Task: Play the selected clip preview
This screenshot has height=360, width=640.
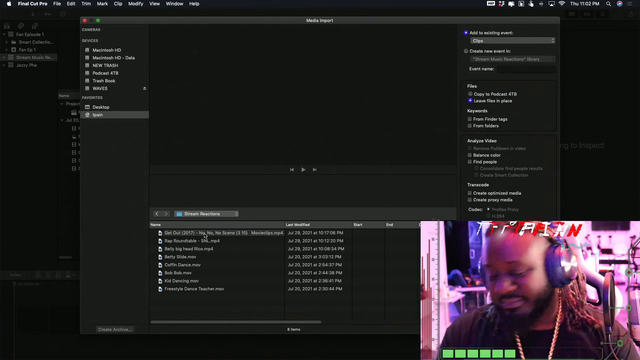Action: click(x=303, y=169)
